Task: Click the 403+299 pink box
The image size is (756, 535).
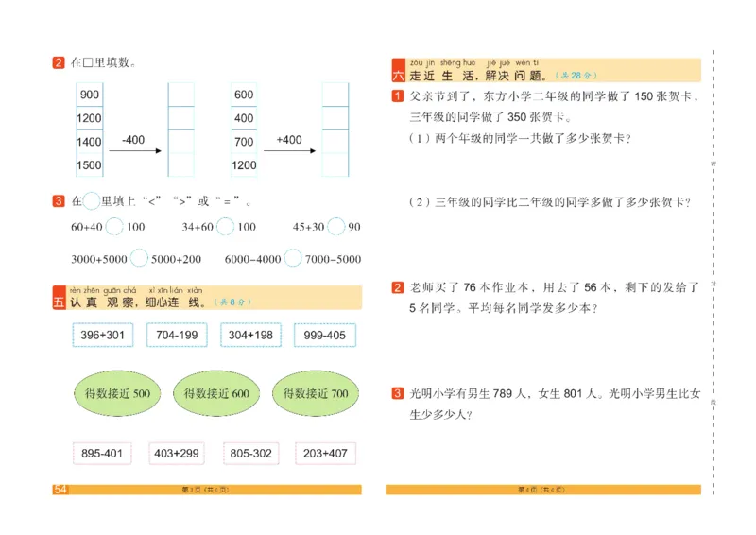Action: point(177,454)
